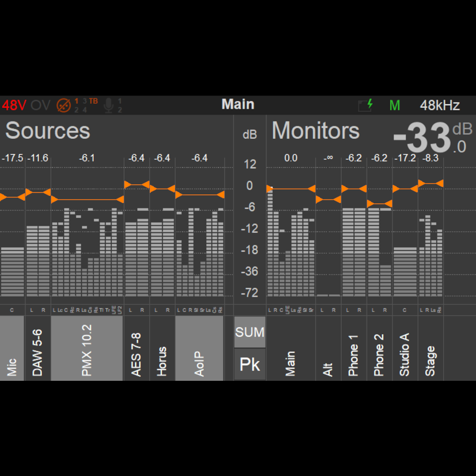
Task: Click the battery charging icon
Action: click(366, 105)
